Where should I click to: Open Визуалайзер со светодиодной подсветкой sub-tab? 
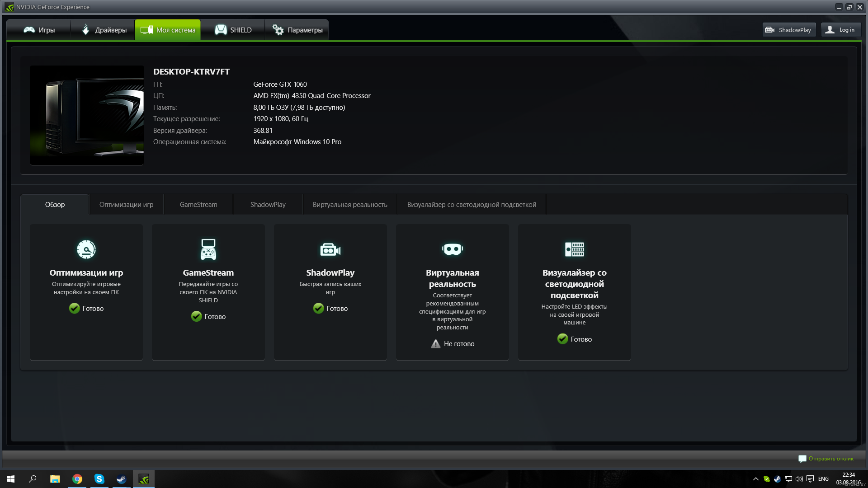(472, 205)
